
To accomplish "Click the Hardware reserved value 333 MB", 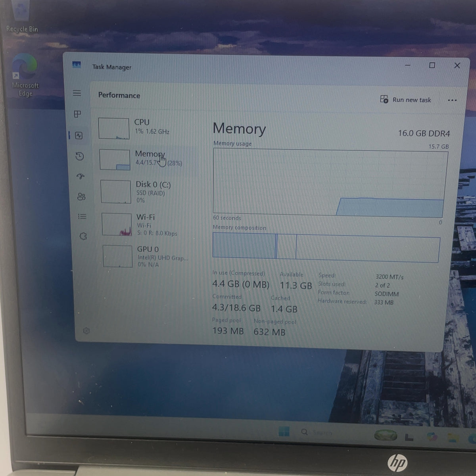I will (384, 302).
